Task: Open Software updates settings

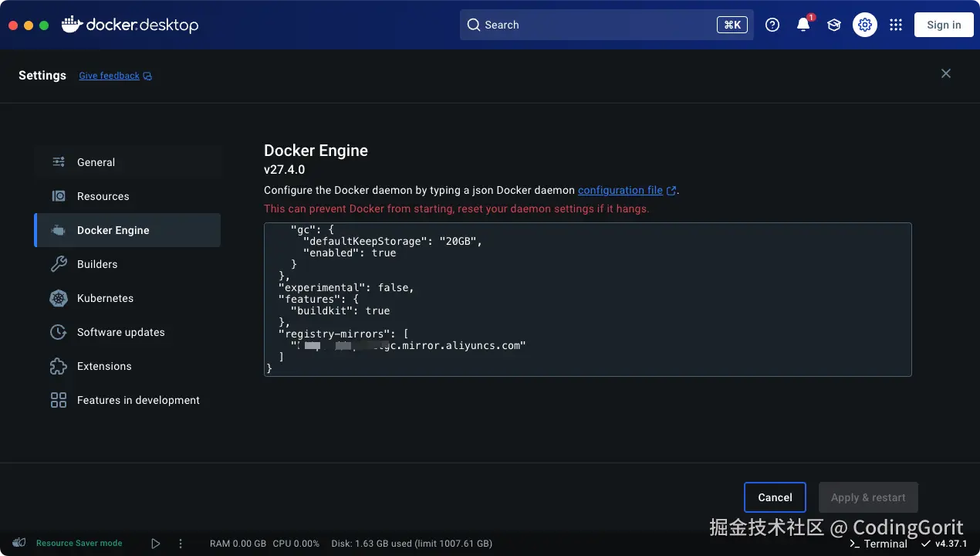Action: click(x=127, y=332)
